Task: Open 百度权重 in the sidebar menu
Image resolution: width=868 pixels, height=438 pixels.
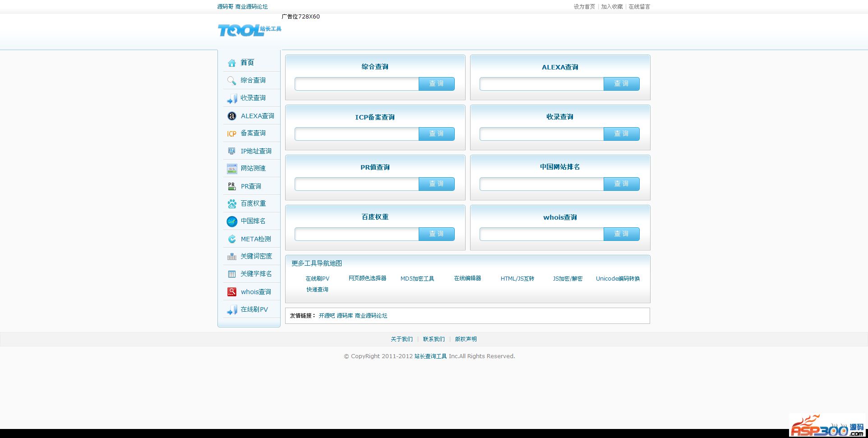Action: (253, 203)
